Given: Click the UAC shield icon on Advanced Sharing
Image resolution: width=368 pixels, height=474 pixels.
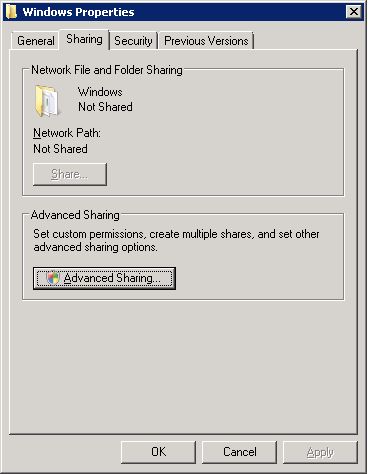Looking at the screenshot, I should click(x=52, y=278).
